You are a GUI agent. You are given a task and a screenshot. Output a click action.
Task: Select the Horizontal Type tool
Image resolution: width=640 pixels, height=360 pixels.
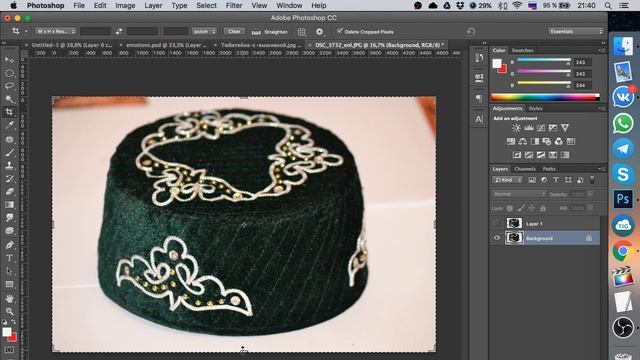coord(9,258)
